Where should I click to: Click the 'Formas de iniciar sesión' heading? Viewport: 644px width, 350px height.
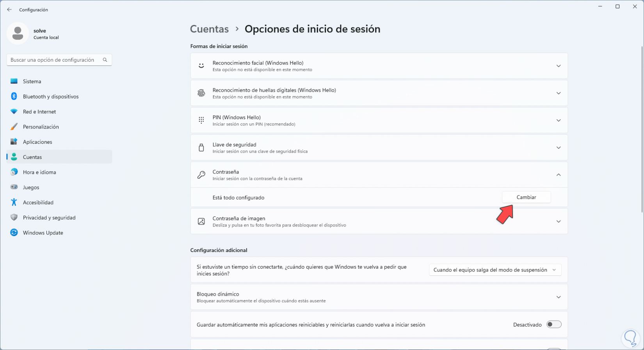[219, 46]
